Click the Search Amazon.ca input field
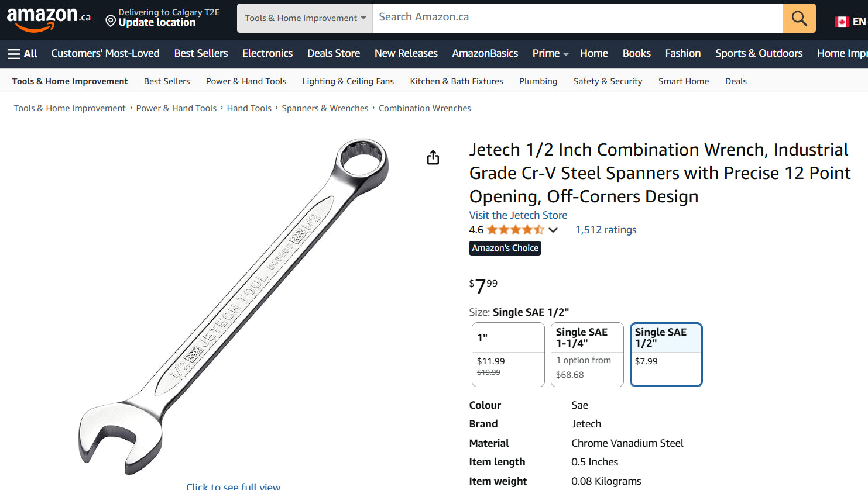 coord(578,18)
